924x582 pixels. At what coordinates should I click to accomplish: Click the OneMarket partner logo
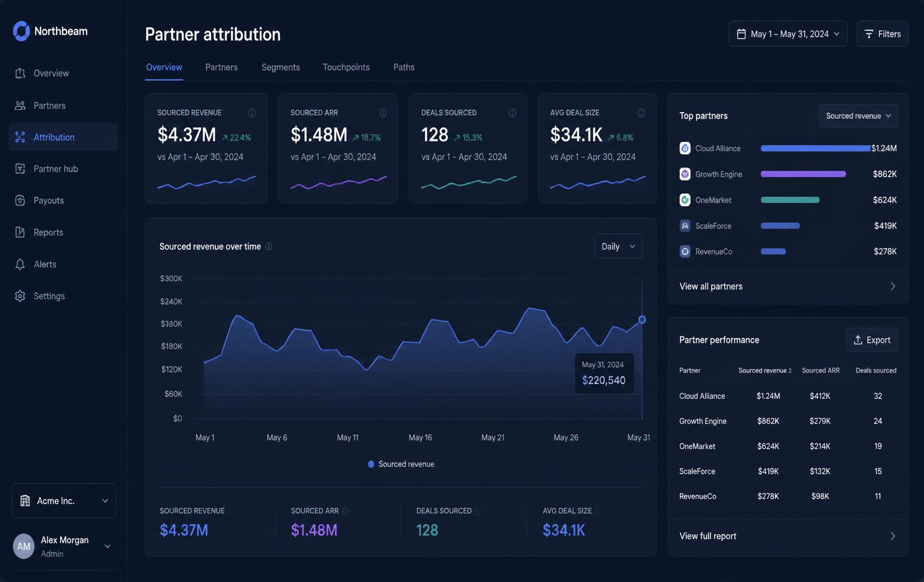(x=685, y=200)
